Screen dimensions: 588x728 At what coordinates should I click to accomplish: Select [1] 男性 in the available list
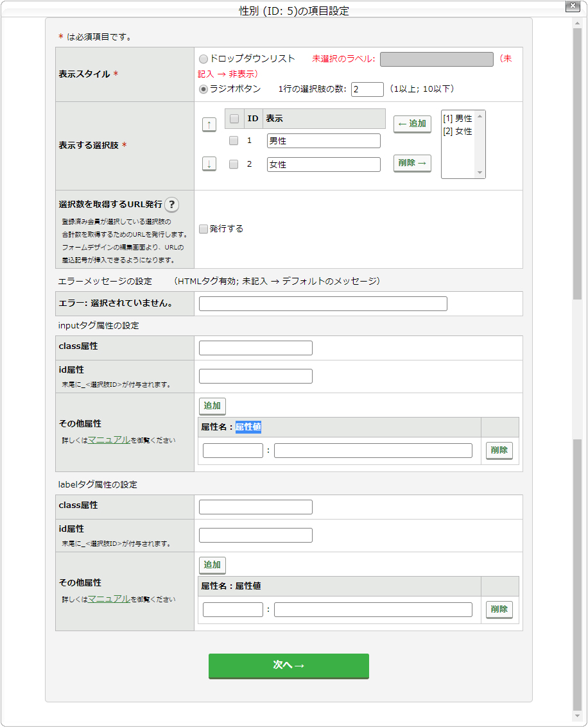pos(458,119)
